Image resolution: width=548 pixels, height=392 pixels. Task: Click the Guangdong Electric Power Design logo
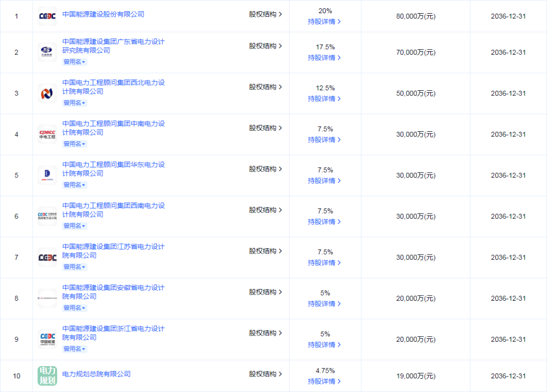click(x=47, y=52)
